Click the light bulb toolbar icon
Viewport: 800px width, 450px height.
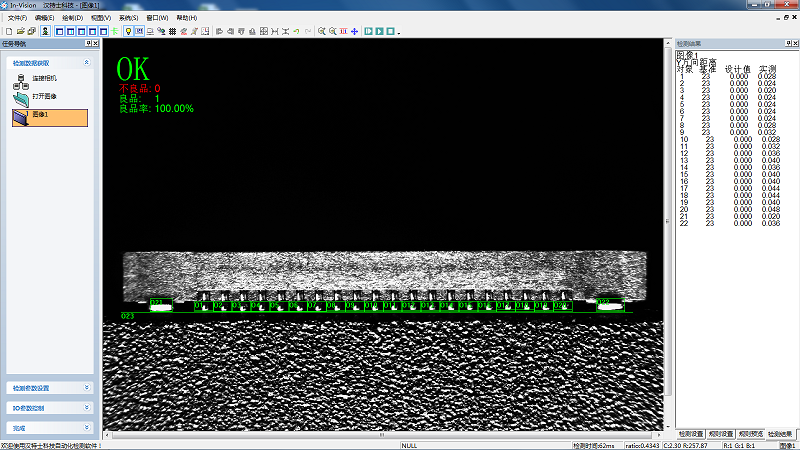pyautogui.click(x=127, y=31)
